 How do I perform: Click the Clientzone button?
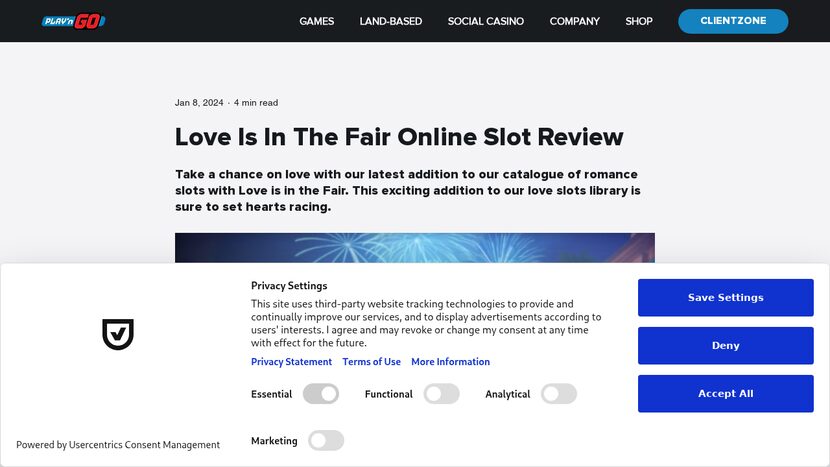pyautogui.click(x=732, y=21)
